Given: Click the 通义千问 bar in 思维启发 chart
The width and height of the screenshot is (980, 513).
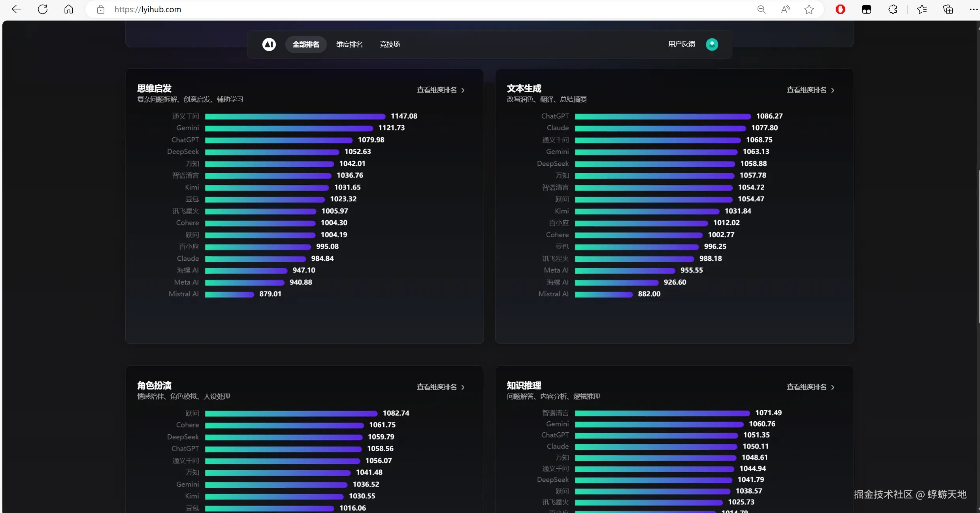Looking at the screenshot, I should 295,116.
